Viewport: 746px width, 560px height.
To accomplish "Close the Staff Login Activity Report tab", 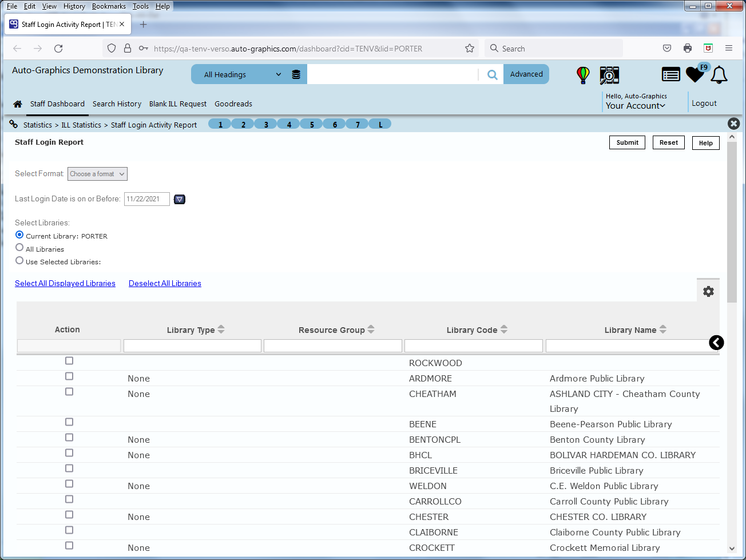I will (122, 25).
